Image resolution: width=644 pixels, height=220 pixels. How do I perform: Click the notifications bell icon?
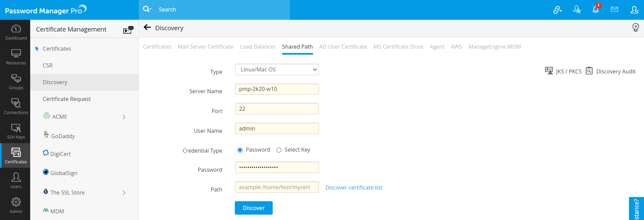coord(596,10)
